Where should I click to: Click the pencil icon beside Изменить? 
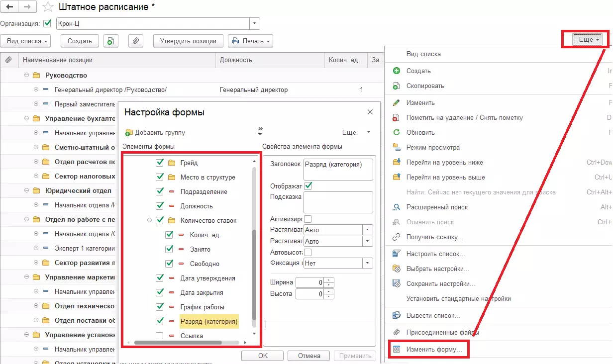coord(397,102)
